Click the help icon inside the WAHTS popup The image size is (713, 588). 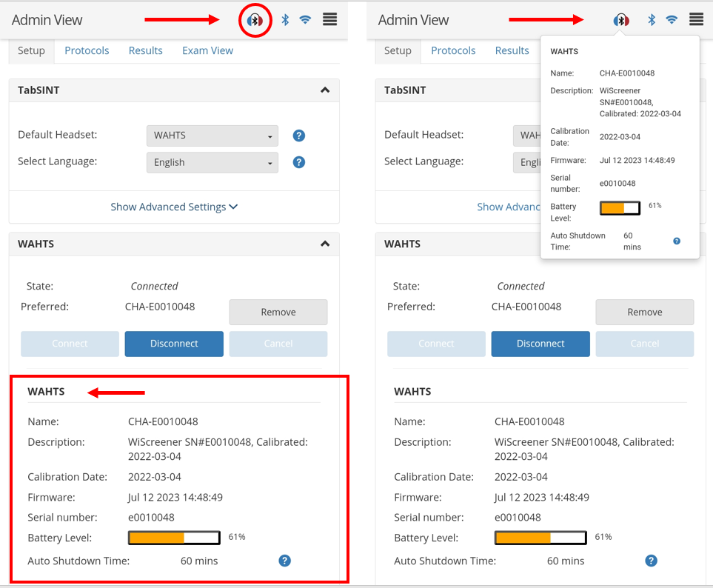(x=677, y=241)
